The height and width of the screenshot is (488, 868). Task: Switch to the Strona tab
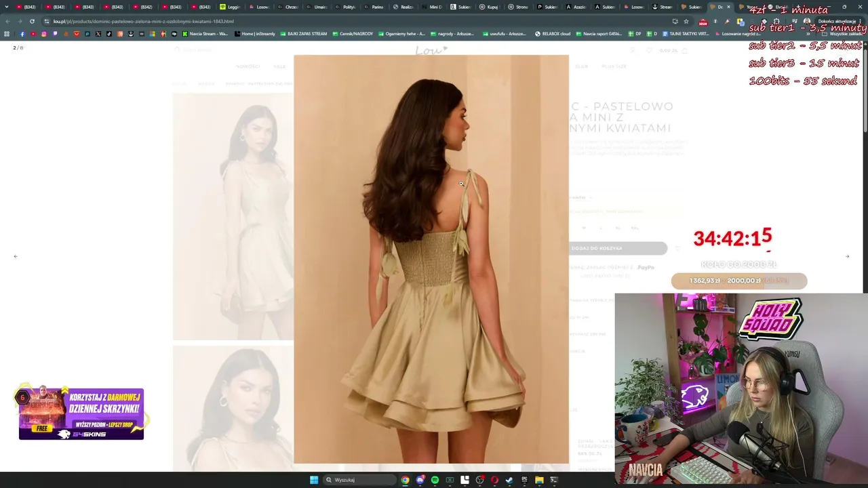tap(519, 7)
